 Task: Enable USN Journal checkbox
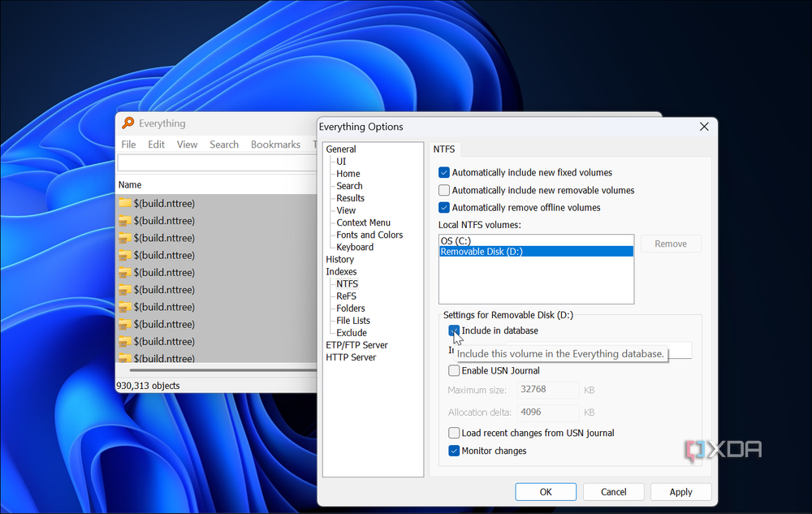455,371
